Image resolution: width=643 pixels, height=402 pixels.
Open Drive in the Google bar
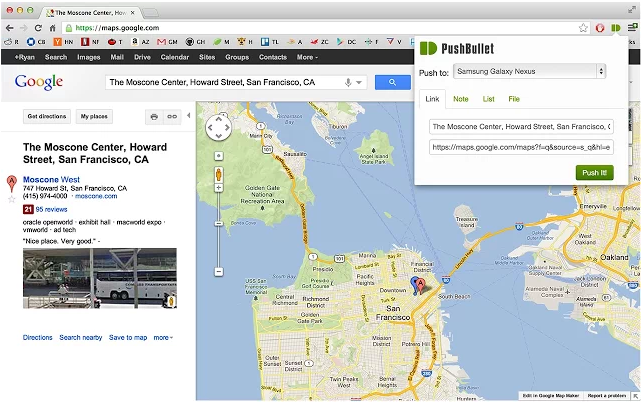click(142, 57)
